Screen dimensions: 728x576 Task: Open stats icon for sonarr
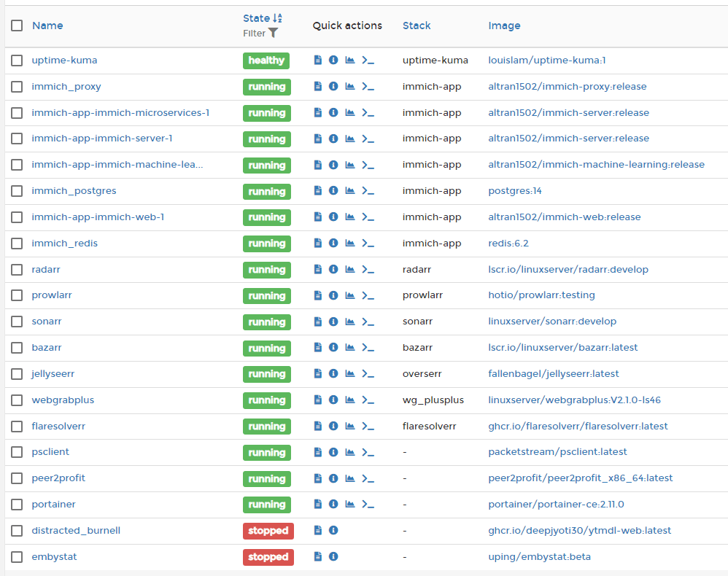(x=350, y=322)
